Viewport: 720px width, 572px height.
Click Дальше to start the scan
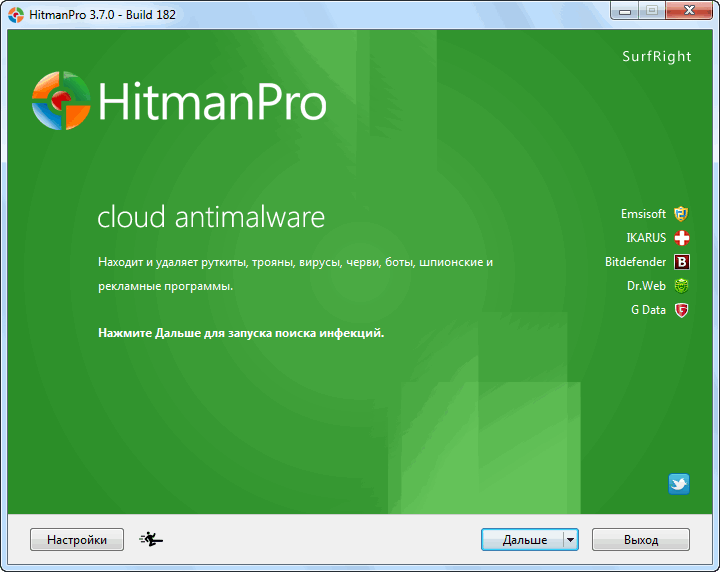(x=523, y=539)
